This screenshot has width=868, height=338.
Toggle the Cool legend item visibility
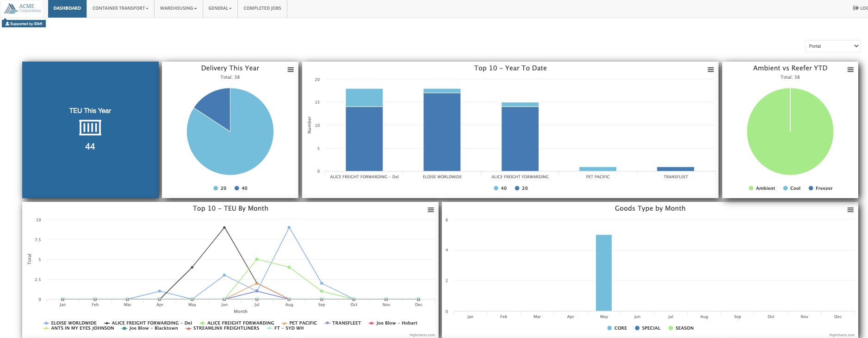point(792,188)
